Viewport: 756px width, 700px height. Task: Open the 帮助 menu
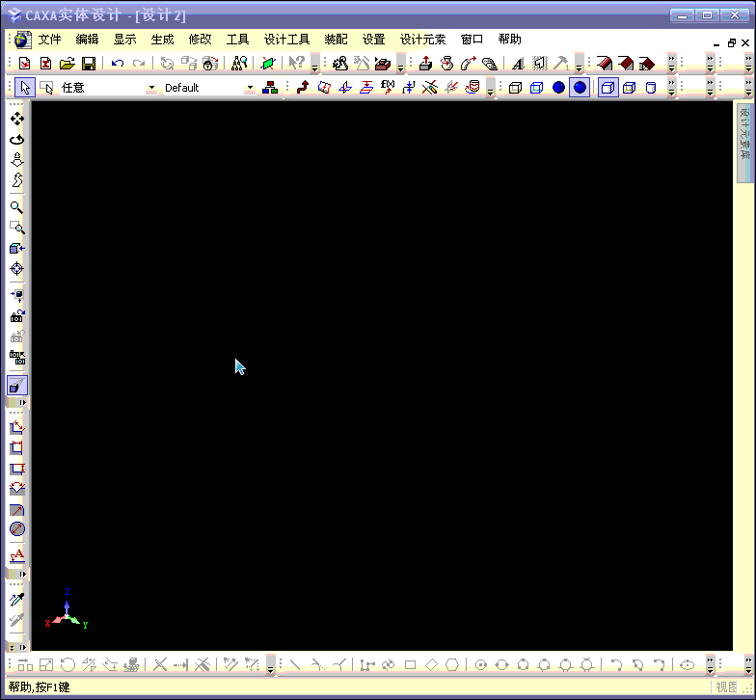coord(509,40)
